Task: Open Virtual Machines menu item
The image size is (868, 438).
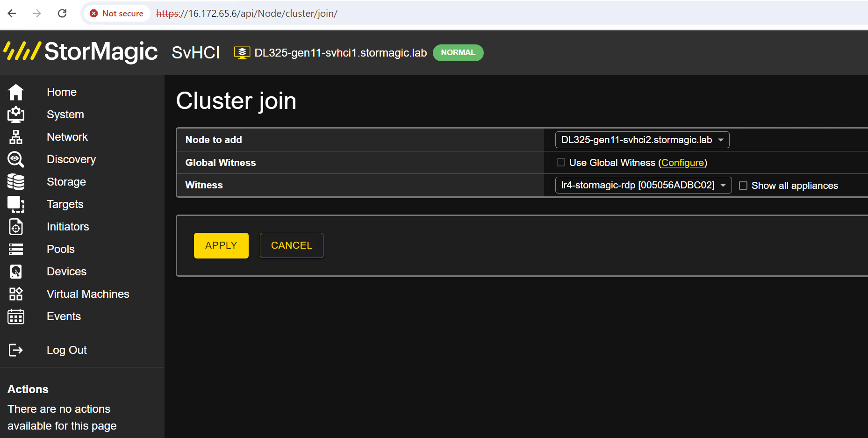Action: point(88,294)
